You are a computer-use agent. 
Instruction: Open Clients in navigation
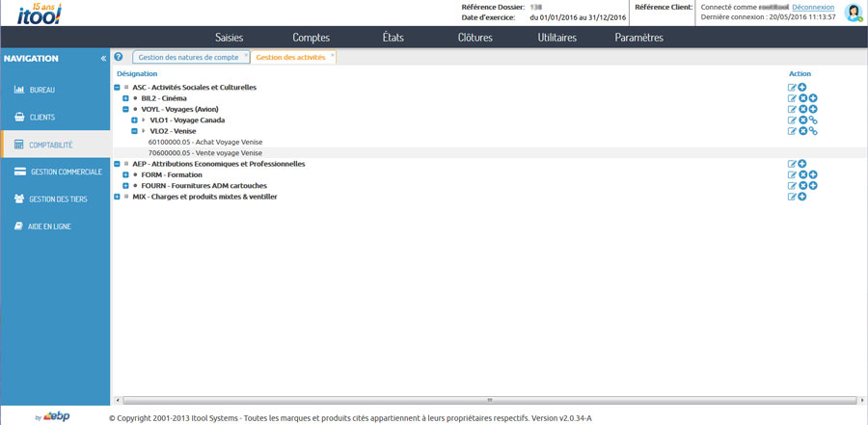click(55, 118)
